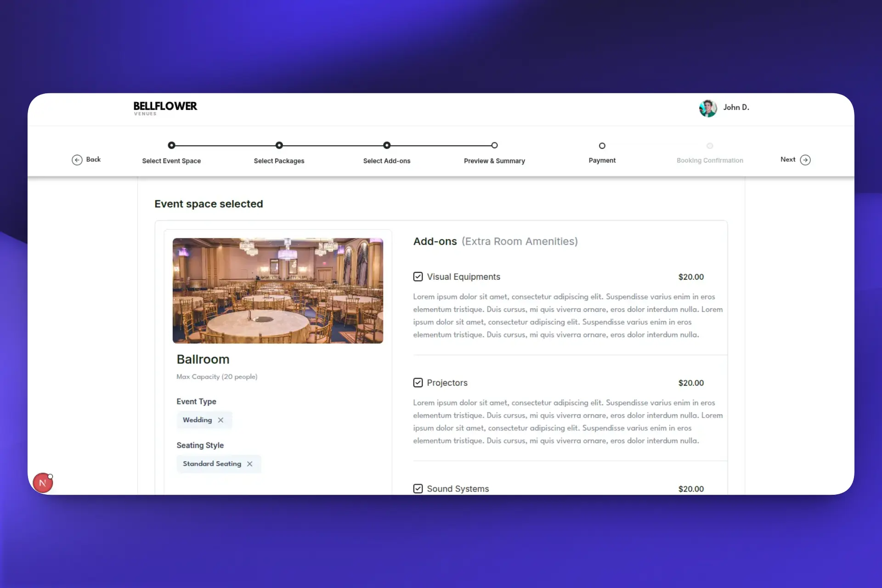Uncheck the Projectors add-on
This screenshot has height=588, width=882.
[x=418, y=383]
